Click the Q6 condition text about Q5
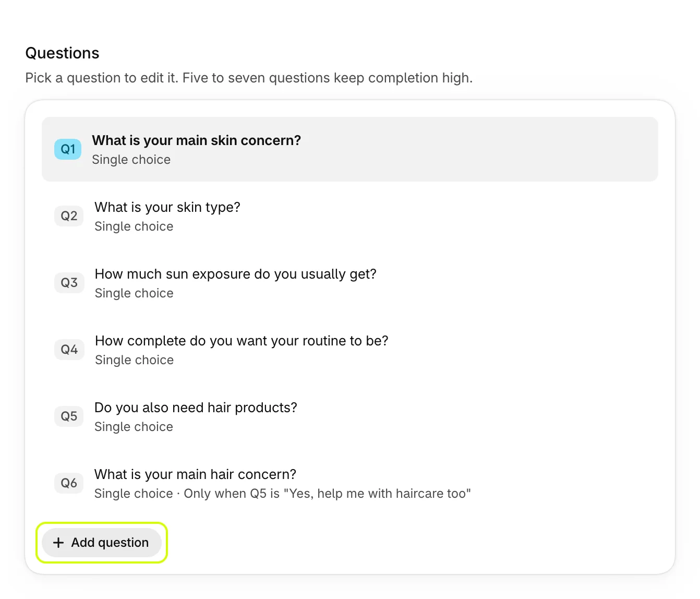The image size is (700, 599). (x=327, y=494)
